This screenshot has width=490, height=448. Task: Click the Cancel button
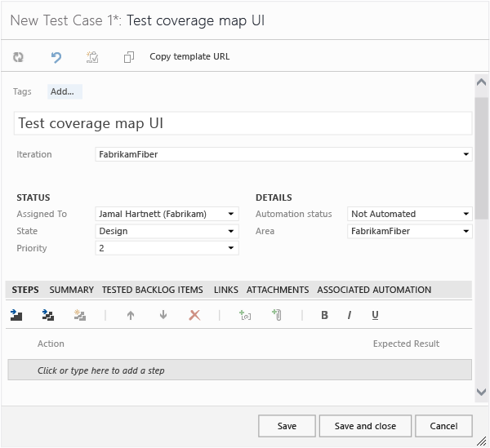click(x=443, y=426)
